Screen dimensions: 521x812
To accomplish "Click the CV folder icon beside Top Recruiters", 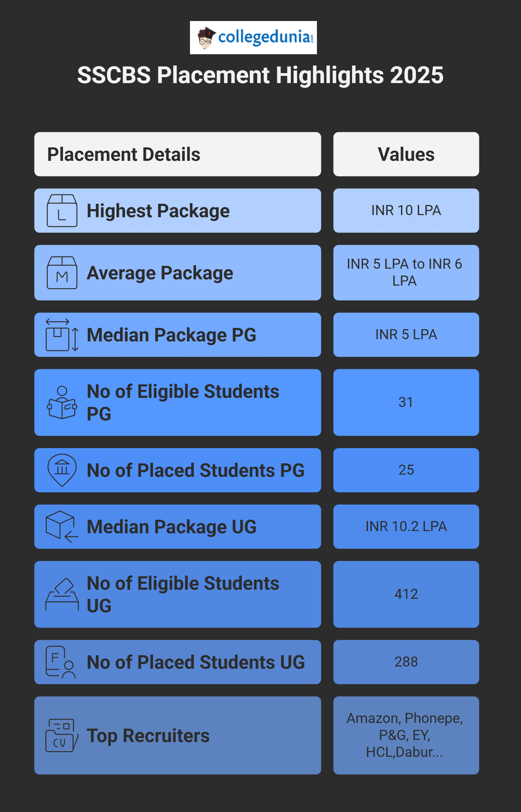I will (62, 735).
